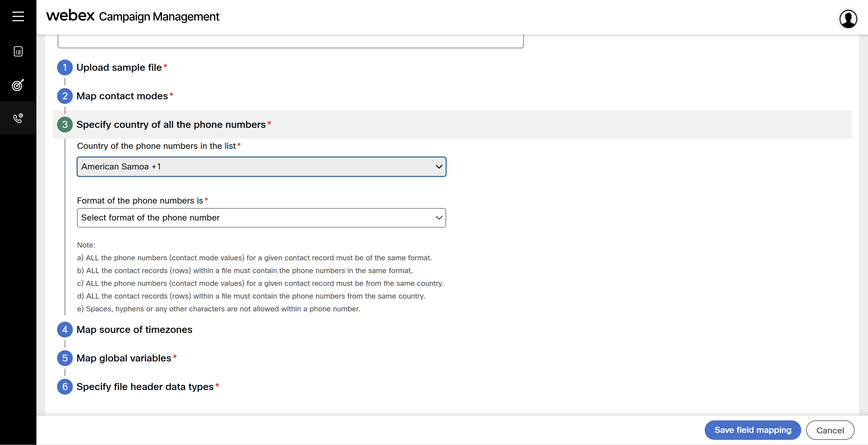
Task: Expand Map source of timezones section
Action: pyautogui.click(x=134, y=330)
